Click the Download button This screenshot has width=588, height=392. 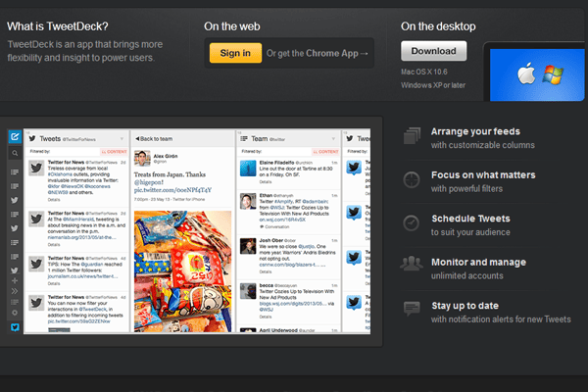(x=434, y=51)
